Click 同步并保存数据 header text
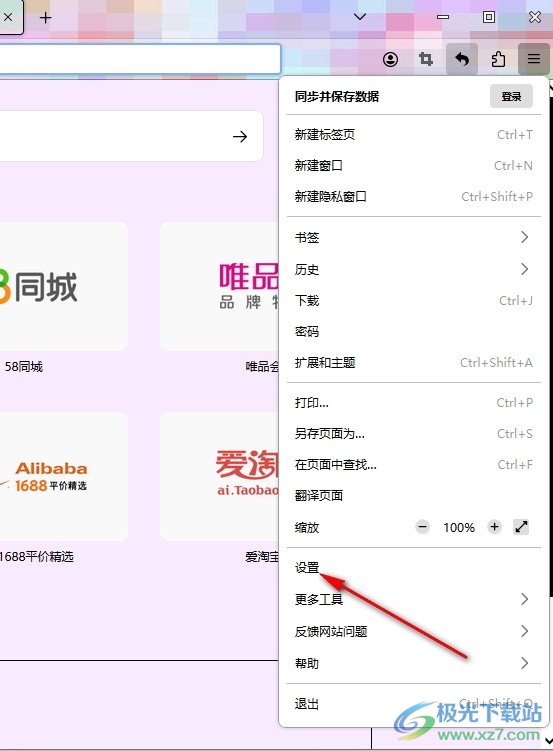The height and width of the screenshot is (751, 553). (x=337, y=96)
